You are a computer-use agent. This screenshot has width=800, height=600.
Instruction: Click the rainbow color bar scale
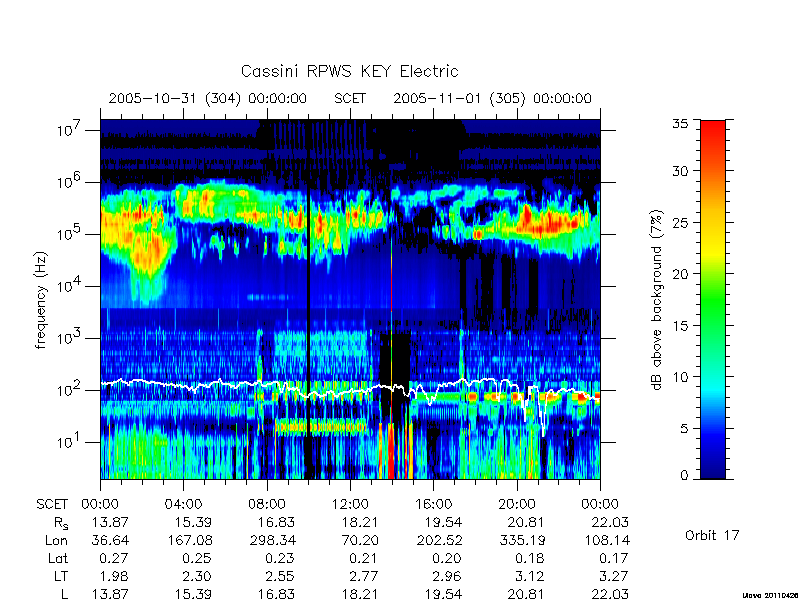[713, 299]
